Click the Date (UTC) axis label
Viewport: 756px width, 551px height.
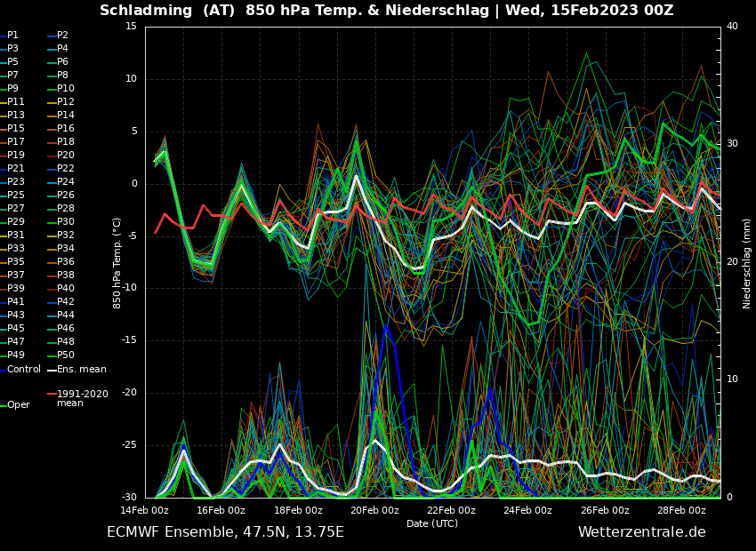point(432,523)
